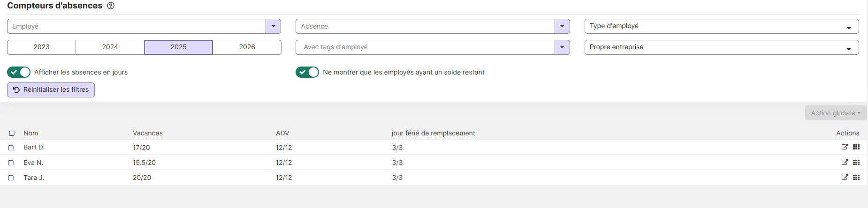Toggle Afficher les absences en jours
Screen dimensions: 868x208
[x=19, y=72]
